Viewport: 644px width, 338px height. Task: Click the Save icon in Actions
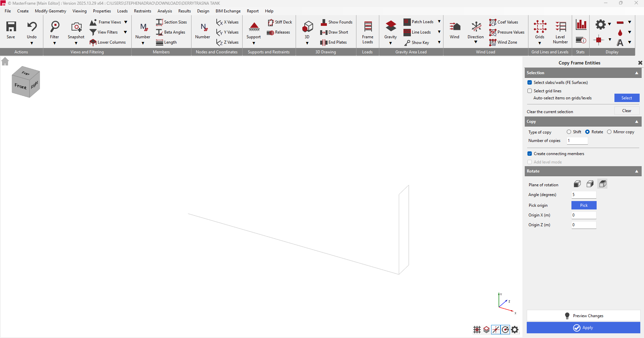click(11, 27)
